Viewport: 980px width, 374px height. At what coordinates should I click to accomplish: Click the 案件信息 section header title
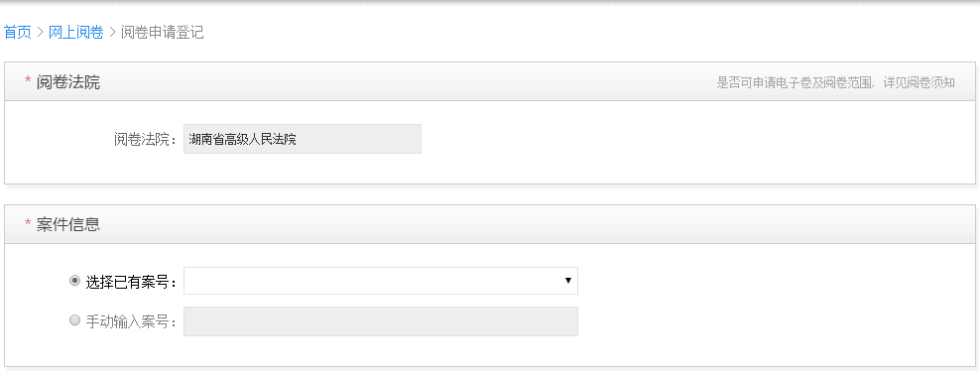click(x=68, y=224)
